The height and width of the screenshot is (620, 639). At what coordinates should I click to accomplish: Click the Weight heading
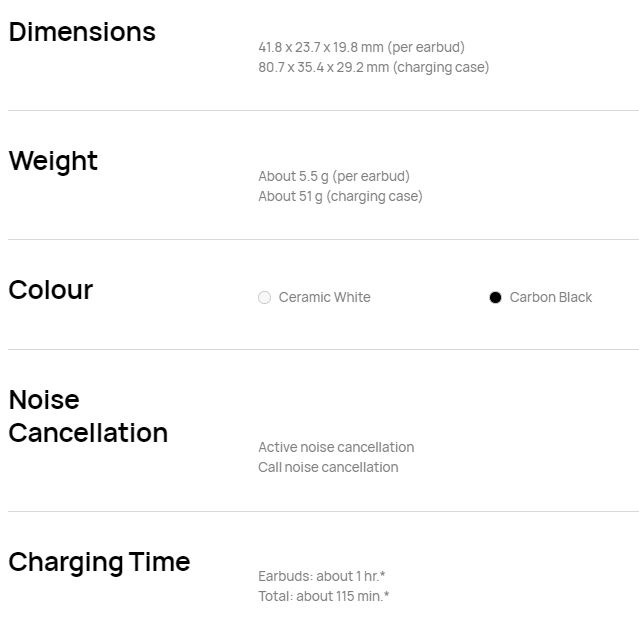(x=53, y=161)
